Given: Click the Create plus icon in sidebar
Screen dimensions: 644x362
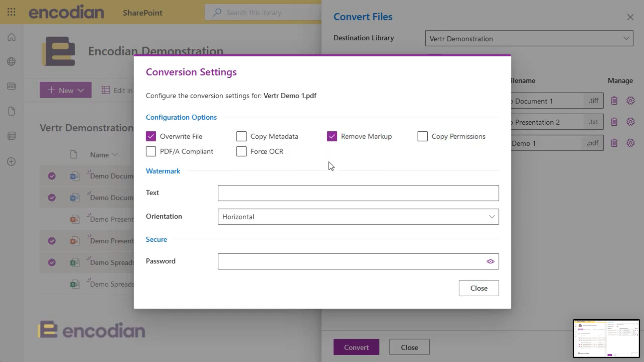Looking at the screenshot, I should pos(11,162).
